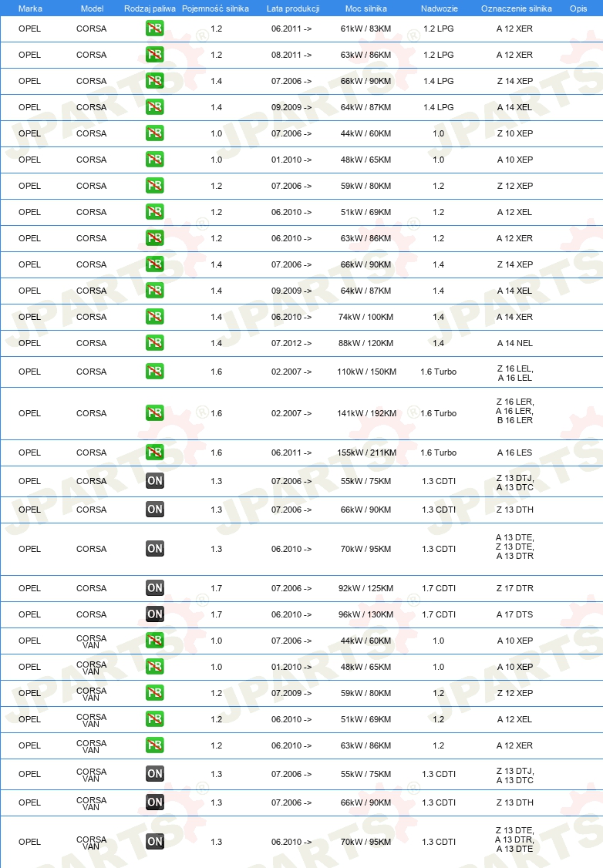Click petrol icon in CORSA 1.2 A 12 XEL row
Screen dimensions: 603x868
(154, 212)
